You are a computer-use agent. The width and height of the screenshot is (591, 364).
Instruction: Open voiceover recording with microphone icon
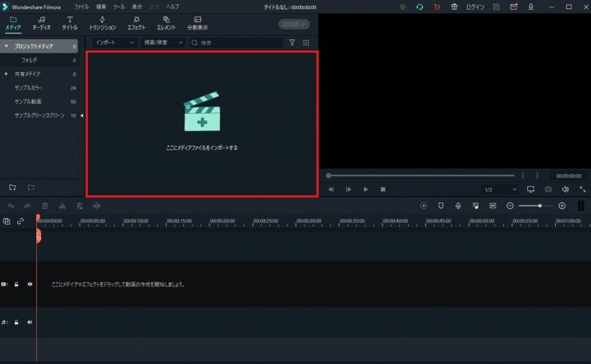[457, 206]
